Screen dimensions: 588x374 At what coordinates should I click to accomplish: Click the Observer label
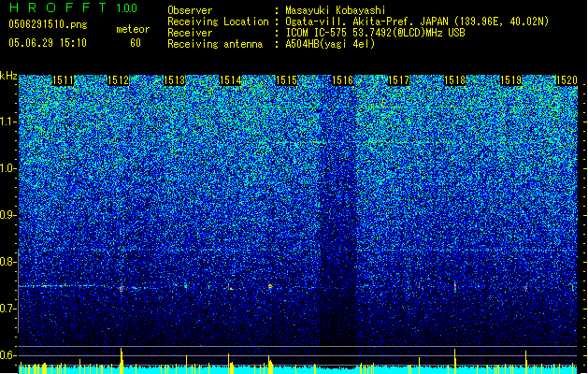coord(190,10)
